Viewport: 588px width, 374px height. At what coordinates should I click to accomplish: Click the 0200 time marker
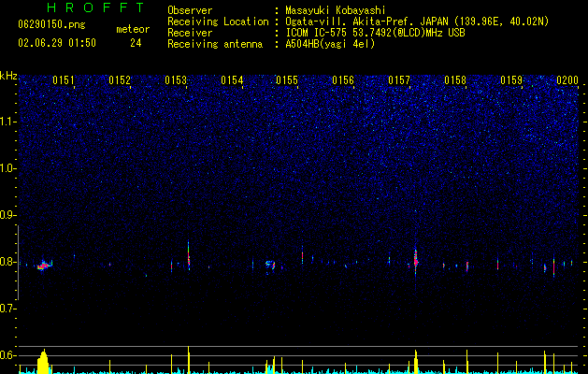click(x=567, y=80)
